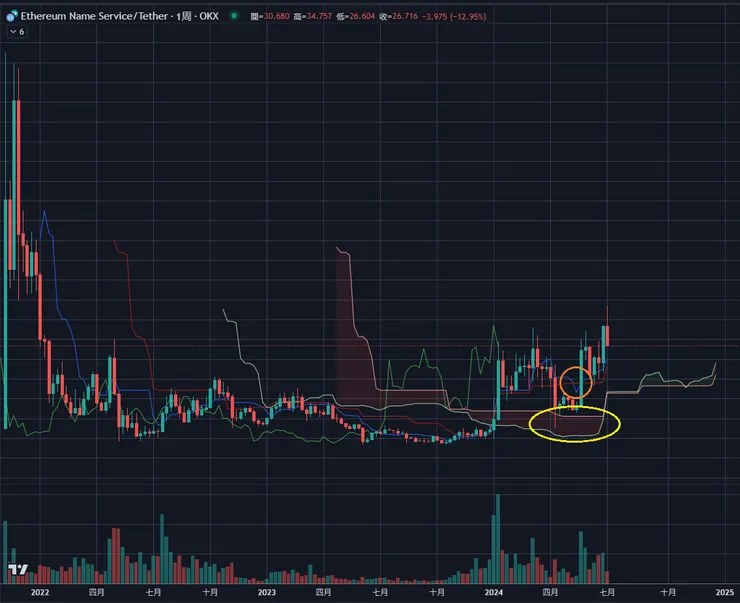The image size is (740, 603).
Task: Click the green market status dot
Action: pyautogui.click(x=234, y=16)
